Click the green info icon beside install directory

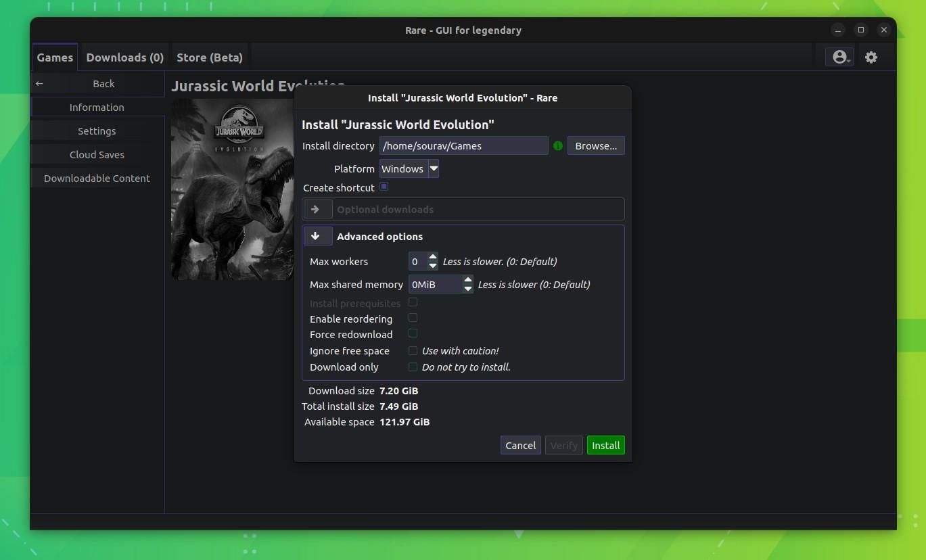click(x=557, y=145)
